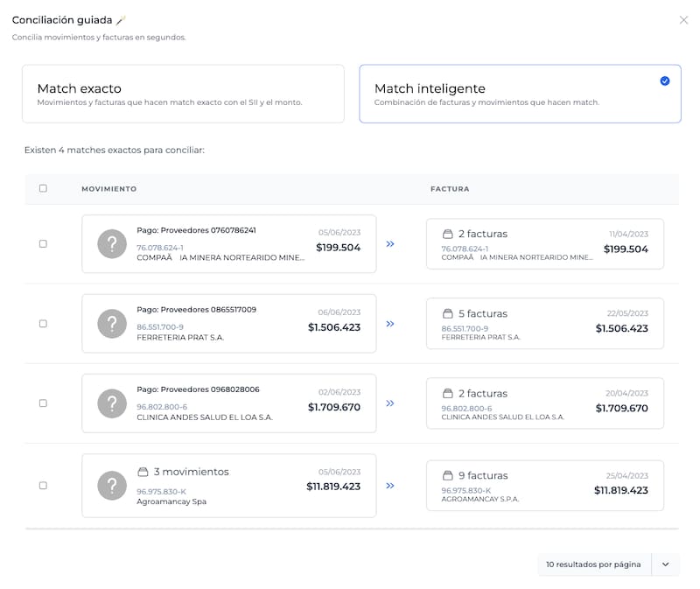Toggle the select-all checkbox in table header

click(x=43, y=188)
